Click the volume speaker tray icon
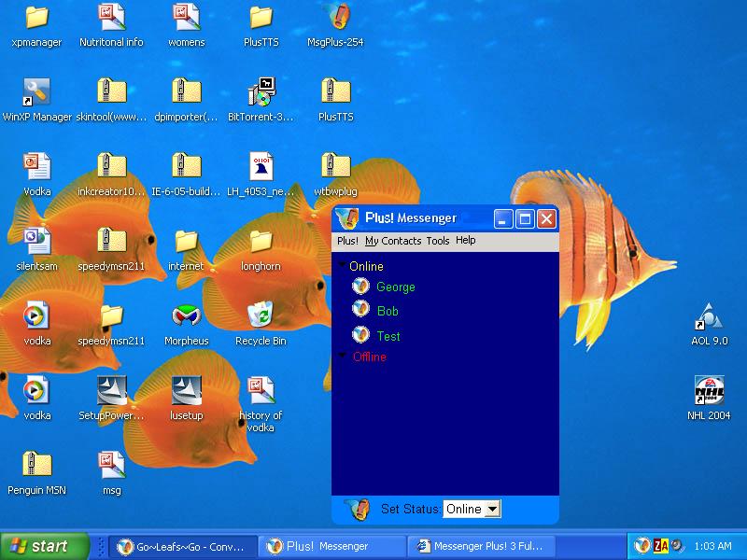The image size is (747, 560). pyautogui.click(x=676, y=546)
